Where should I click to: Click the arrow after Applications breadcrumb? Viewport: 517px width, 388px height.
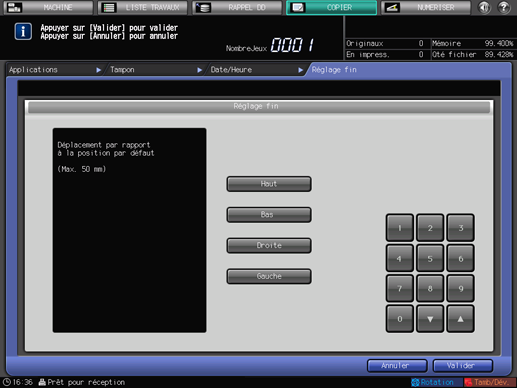99,70
